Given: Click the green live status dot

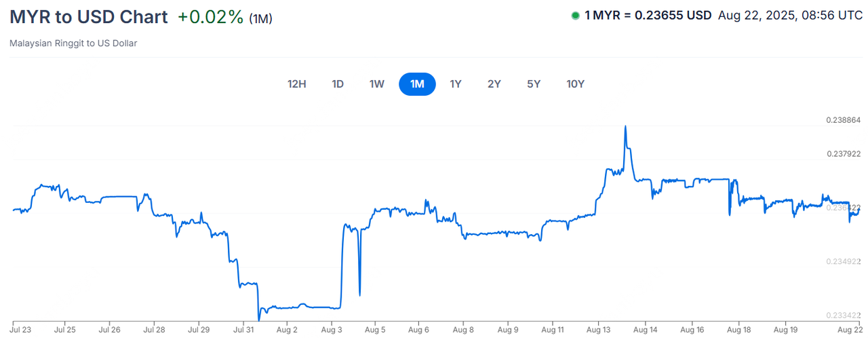Looking at the screenshot, I should (575, 16).
